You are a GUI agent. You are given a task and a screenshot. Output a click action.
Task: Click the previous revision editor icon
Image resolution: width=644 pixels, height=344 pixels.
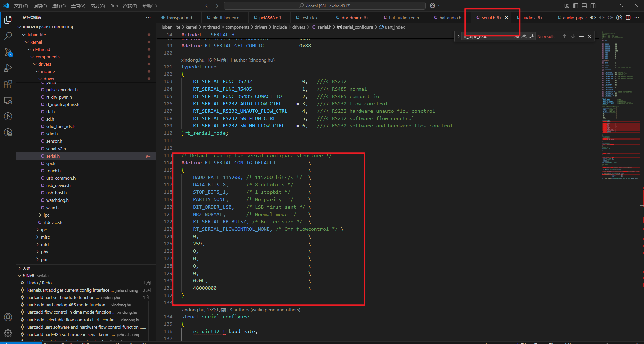[x=593, y=18]
